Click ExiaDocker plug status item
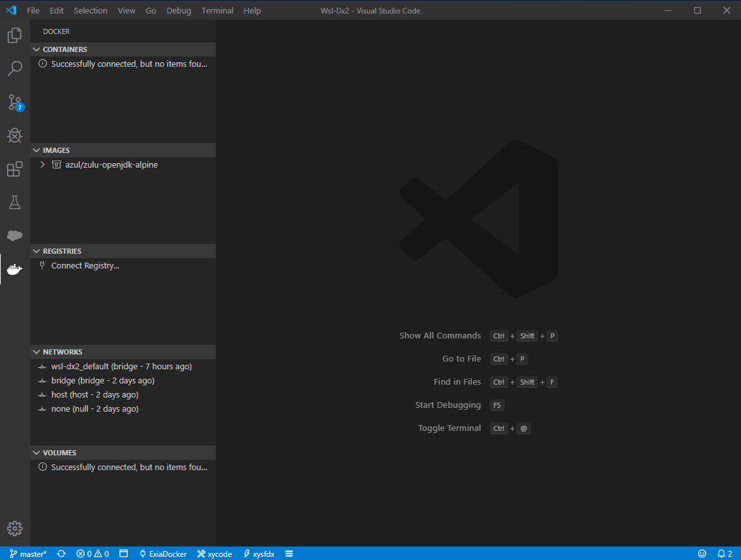The image size is (741, 560). pyautogui.click(x=164, y=554)
